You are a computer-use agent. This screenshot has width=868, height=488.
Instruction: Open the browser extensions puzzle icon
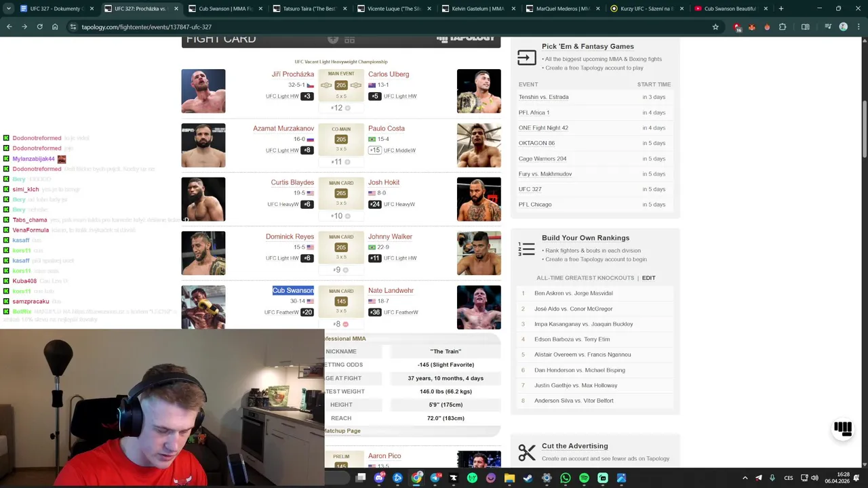(783, 27)
